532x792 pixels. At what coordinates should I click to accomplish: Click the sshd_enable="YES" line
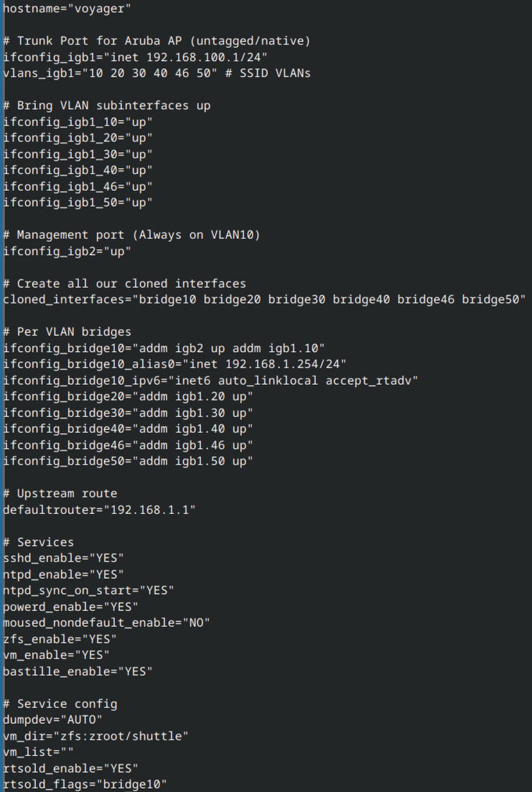coord(63,558)
